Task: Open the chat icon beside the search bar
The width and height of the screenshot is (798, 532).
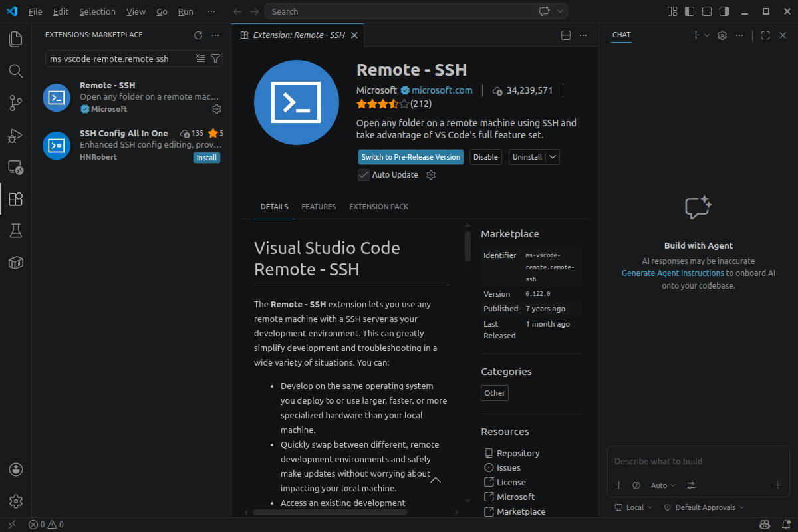Action: point(545,11)
